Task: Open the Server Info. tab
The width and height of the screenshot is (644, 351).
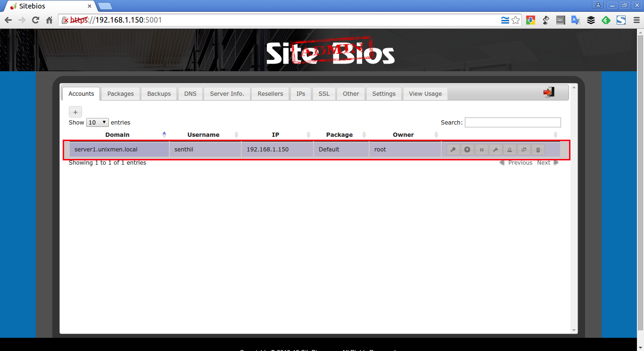Action: point(227,93)
